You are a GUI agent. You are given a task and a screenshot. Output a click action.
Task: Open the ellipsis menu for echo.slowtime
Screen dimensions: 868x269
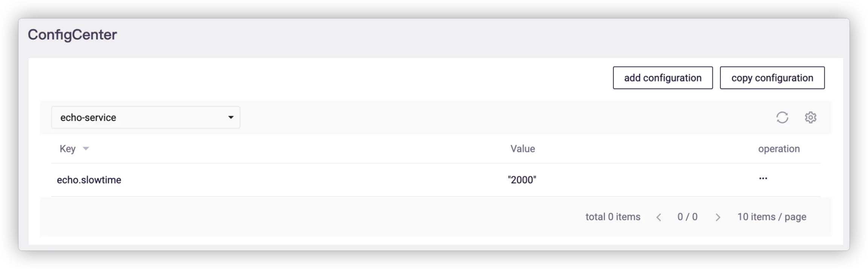tap(763, 179)
